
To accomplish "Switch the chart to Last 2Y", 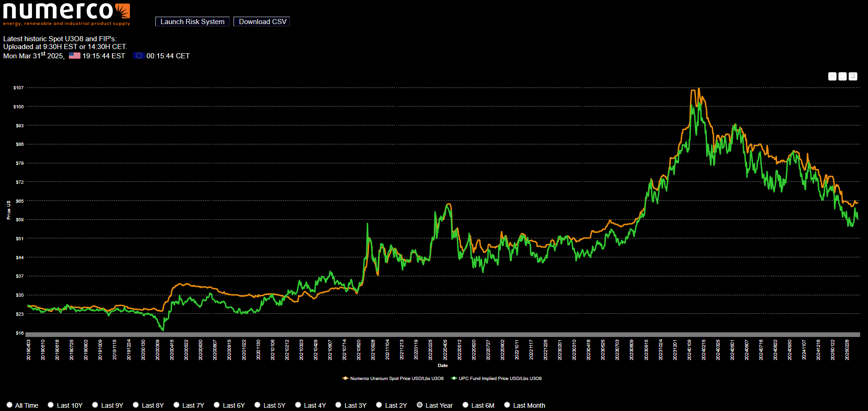I will coord(379,405).
